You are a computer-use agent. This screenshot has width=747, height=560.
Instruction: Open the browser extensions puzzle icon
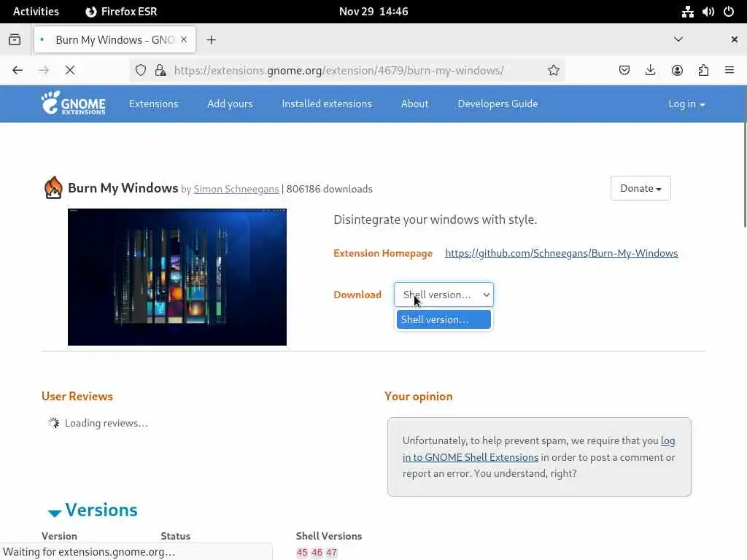(703, 71)
